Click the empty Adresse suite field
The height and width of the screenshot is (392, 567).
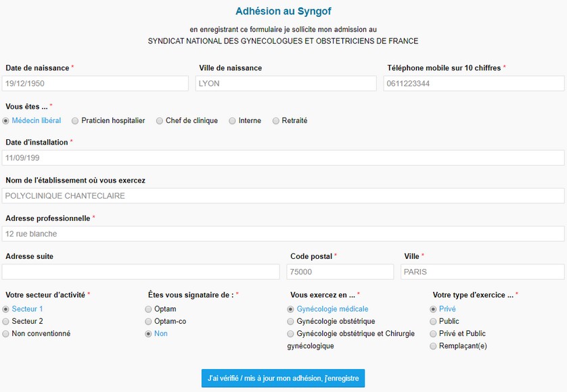pyautogui.click(x=141, y=272)
